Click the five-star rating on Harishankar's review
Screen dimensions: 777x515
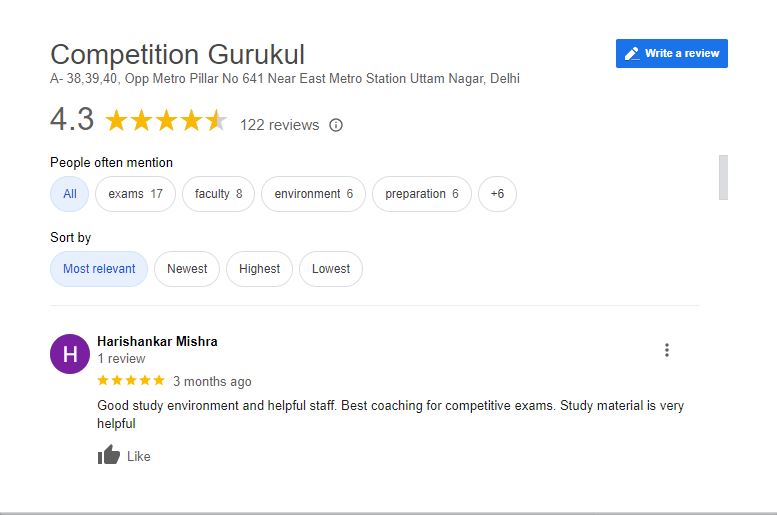[131, 380]
